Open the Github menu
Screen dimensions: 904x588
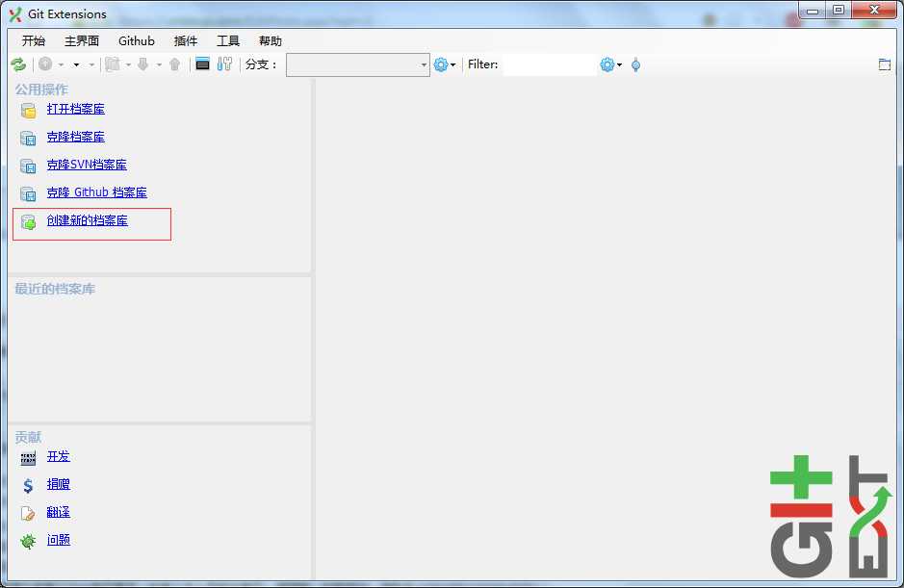[137, 41]
